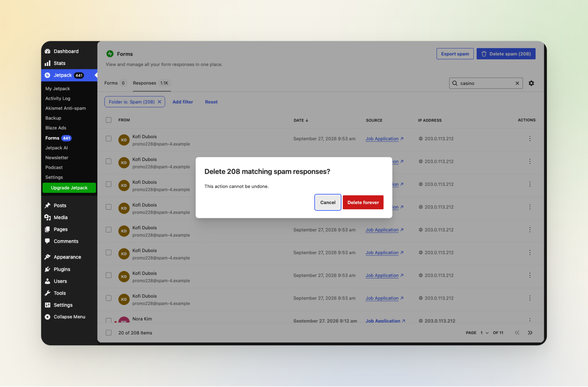Open Activity Log in sidebar
The image size is (588, 387).
click(x=58, y=98)
